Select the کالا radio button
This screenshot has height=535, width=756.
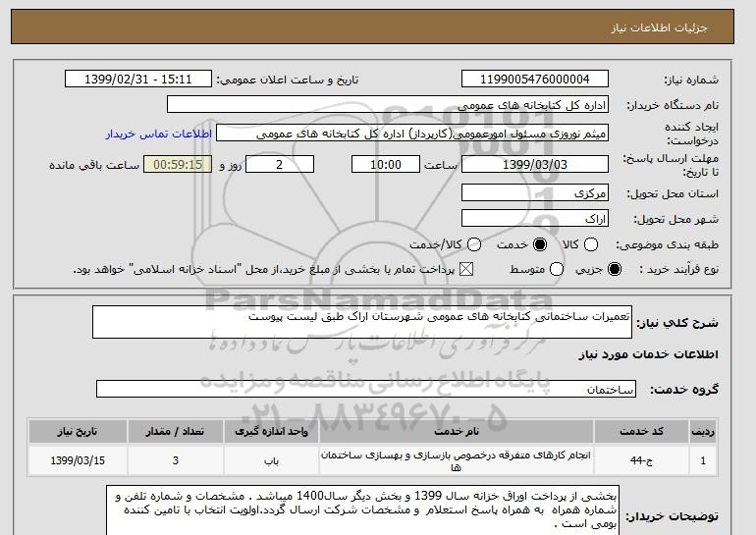coord(591,244)
